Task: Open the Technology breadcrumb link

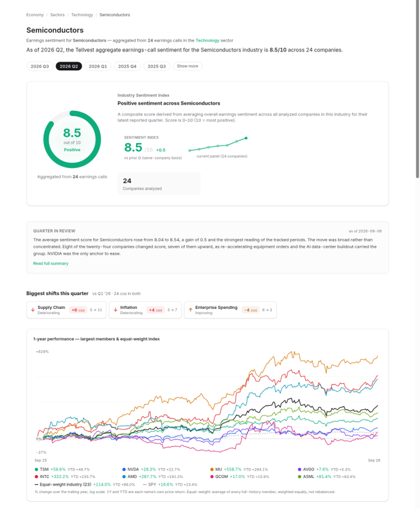Action: point(82,15)
